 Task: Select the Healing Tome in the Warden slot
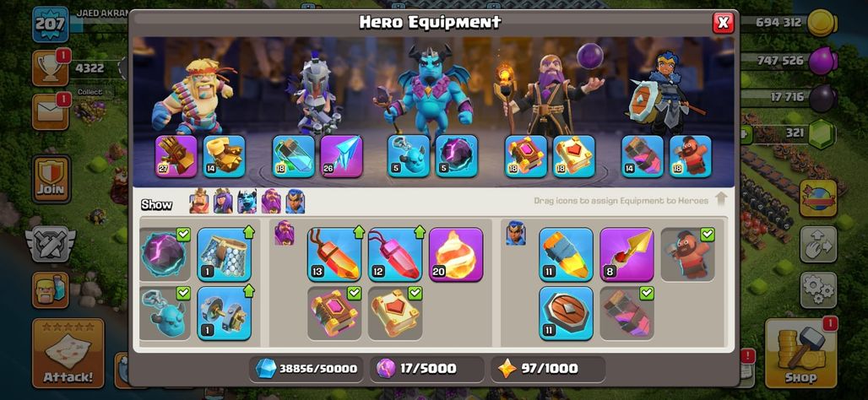[574, 156]
